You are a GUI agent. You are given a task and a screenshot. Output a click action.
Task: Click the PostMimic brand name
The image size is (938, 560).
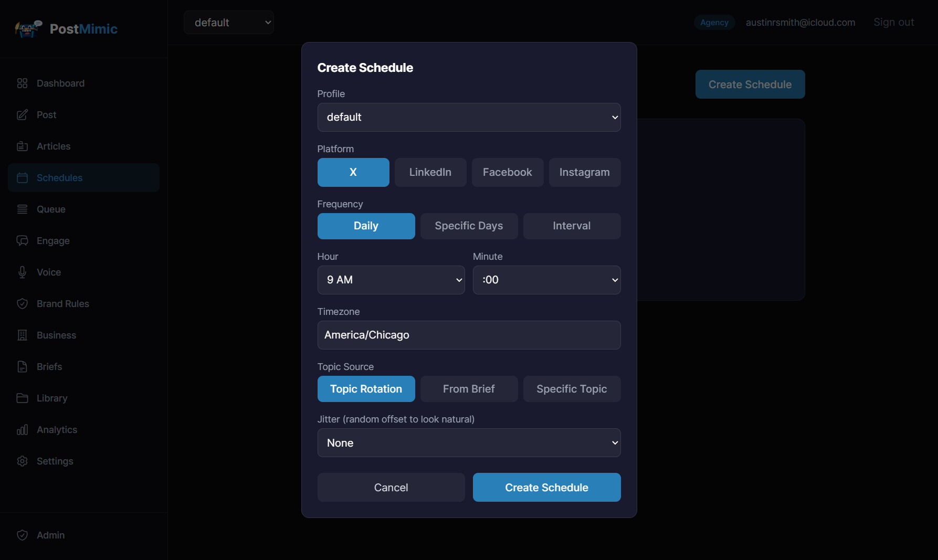pos(83,29)
